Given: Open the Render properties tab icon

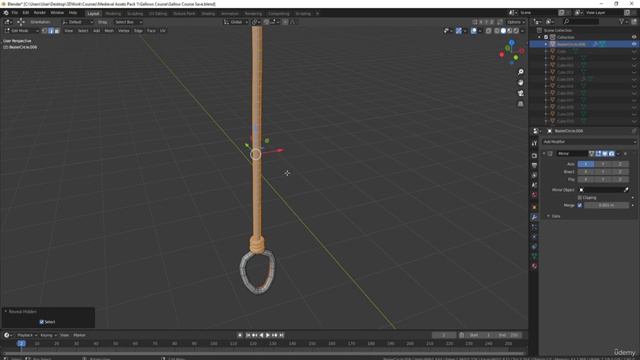Looking at the screenshot, I should tap(534, 156).
